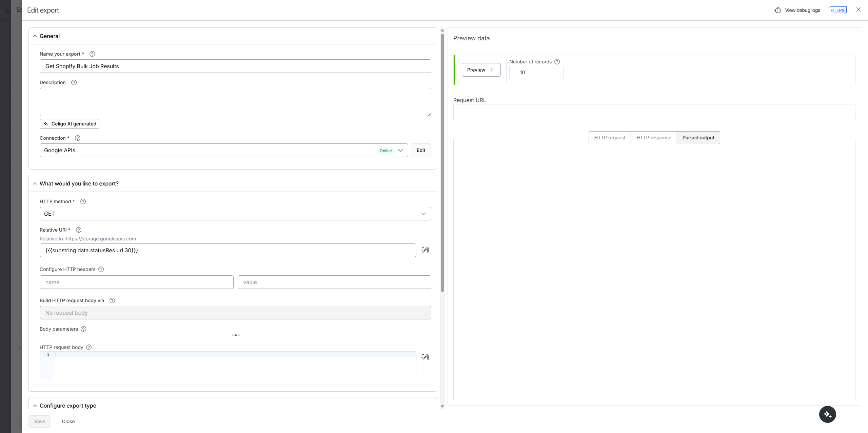Switch to the HTTP request tab
This screenshot has width=868, height=433.
(609, 138)
